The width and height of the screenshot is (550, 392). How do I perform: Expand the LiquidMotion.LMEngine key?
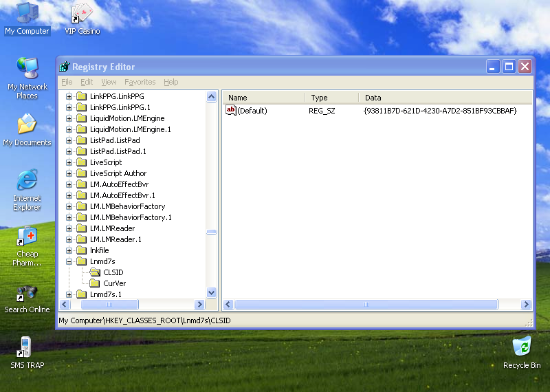69,118
